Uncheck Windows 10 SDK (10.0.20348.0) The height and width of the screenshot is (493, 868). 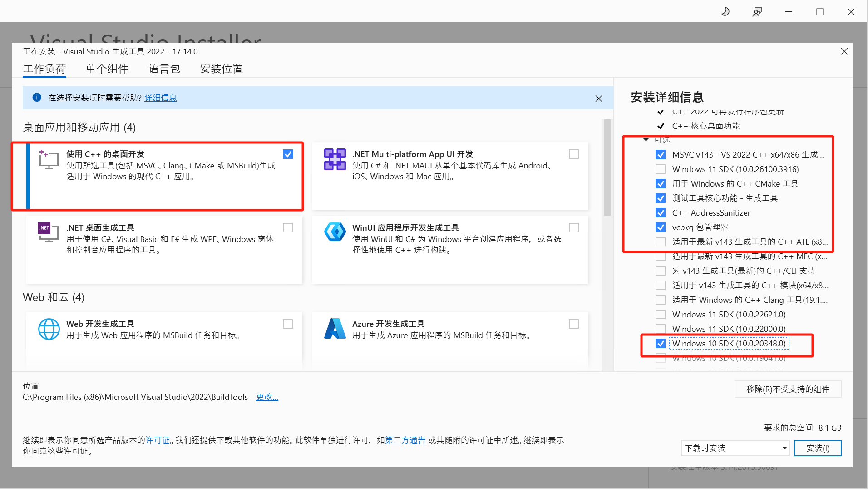[x=661, y=344]
